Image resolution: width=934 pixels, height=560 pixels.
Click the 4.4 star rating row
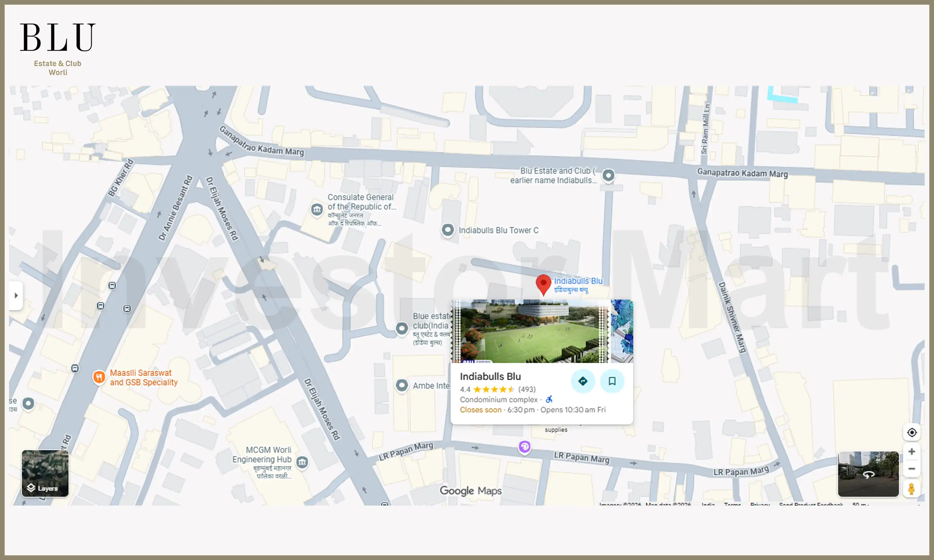tap(498, 389)
